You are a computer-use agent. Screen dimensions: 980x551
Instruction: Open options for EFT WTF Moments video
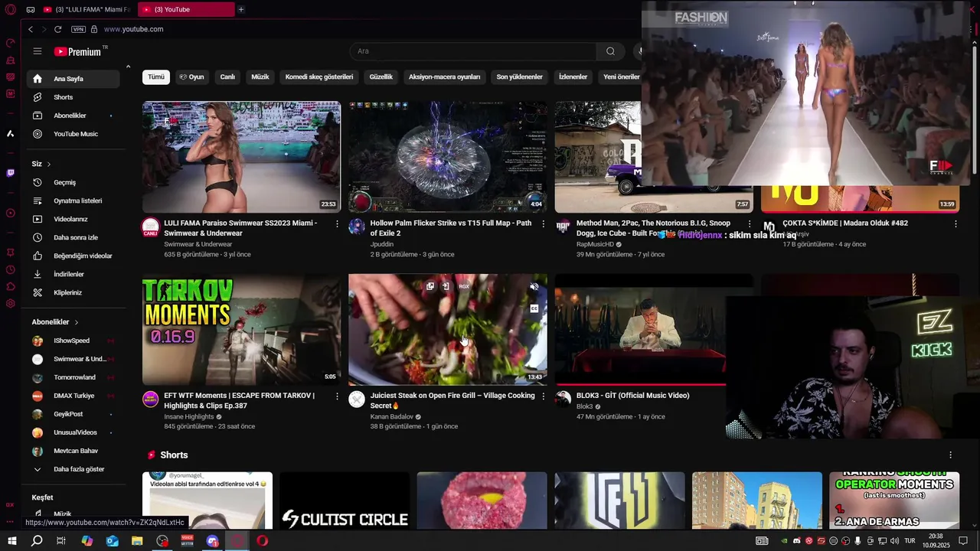click(337, 396)
